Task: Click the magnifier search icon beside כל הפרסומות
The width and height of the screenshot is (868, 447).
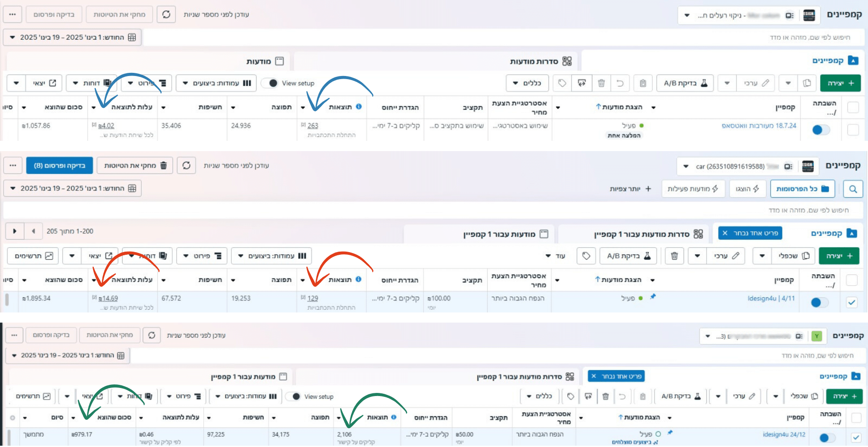Action: (x=853, y=189)
